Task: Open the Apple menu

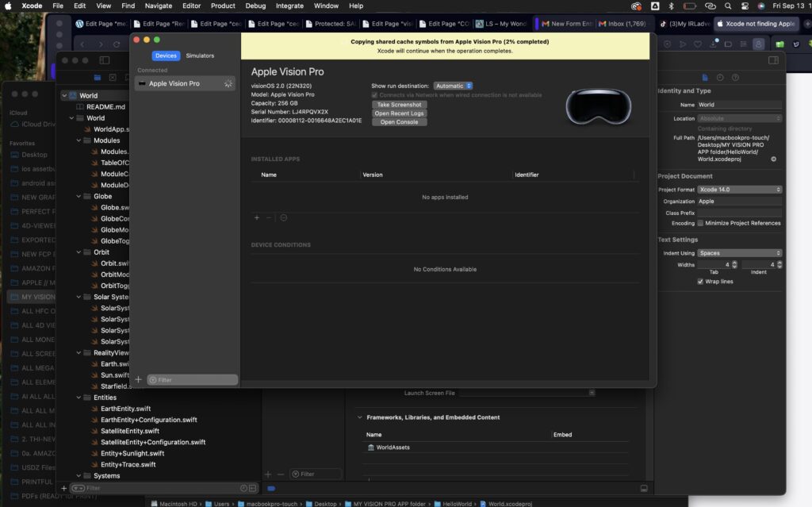Action: pos(8,6)
